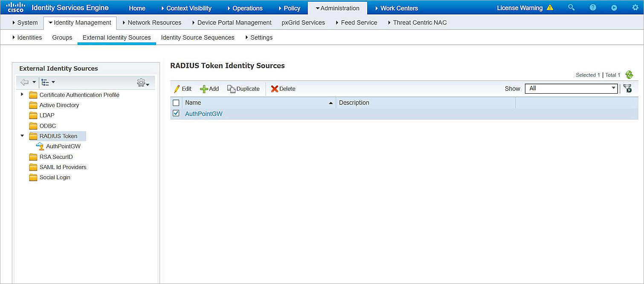Select the checkbox next to AuthPointGW
The width and height of the screenshot is (644, 284).
click(176, 114)
